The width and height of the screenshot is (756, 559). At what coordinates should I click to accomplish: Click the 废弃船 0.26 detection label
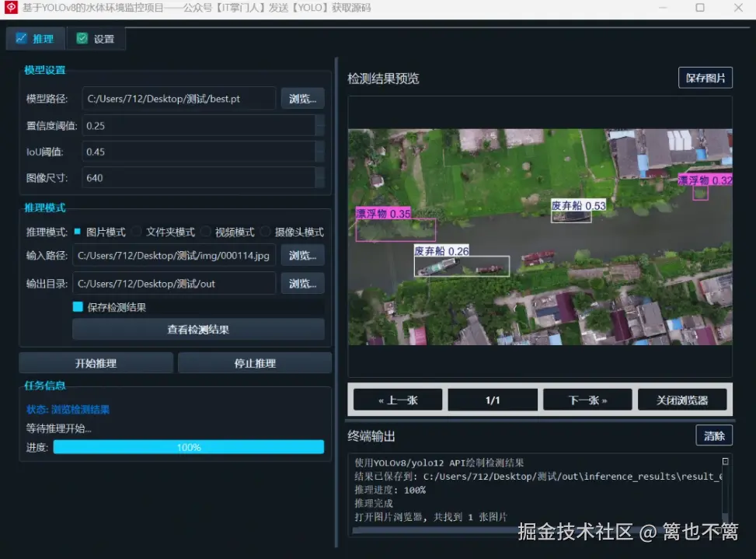coord(441,251)
